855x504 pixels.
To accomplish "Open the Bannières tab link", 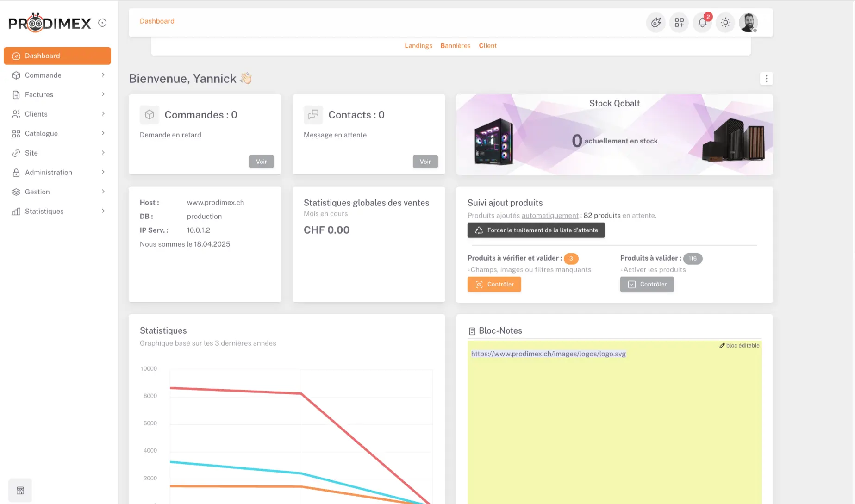I will 455,46.
